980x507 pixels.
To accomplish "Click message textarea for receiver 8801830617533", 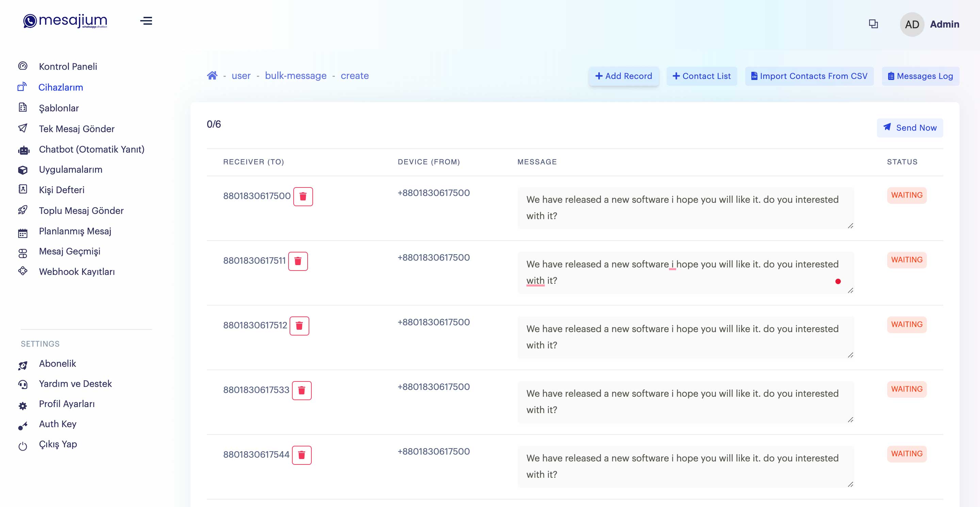I will 686,402.
